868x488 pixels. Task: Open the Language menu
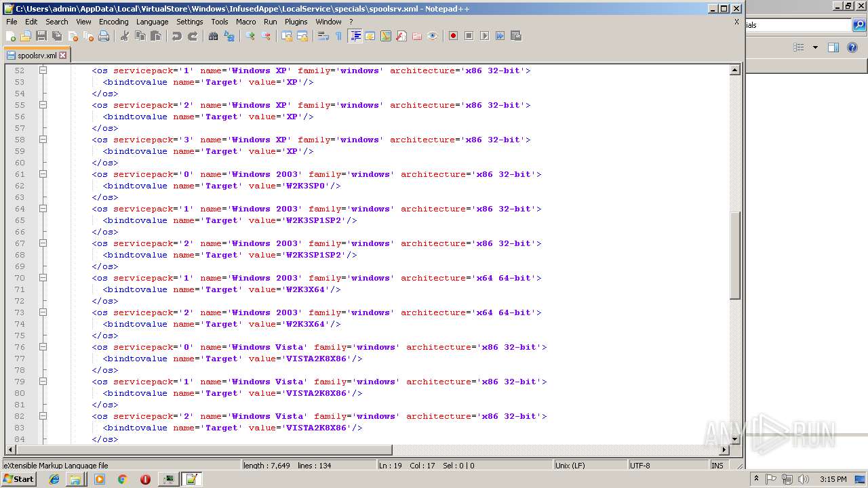click(x=152, y=22)
